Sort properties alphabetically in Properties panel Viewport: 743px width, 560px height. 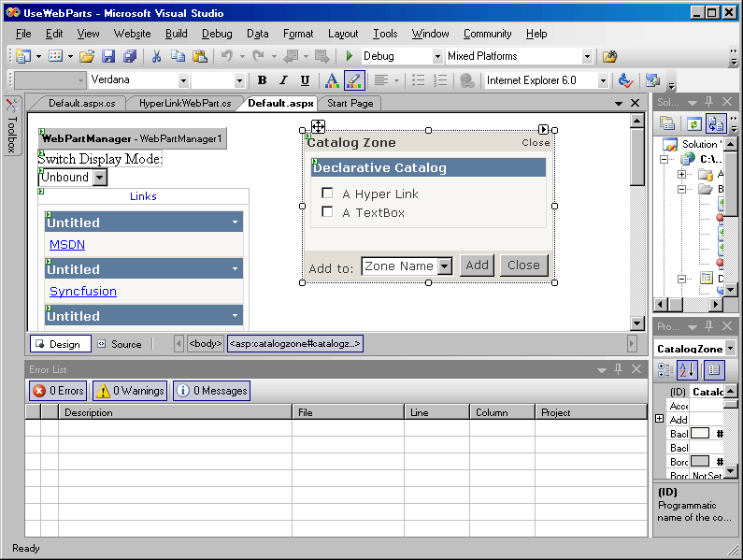click(688, 370)
